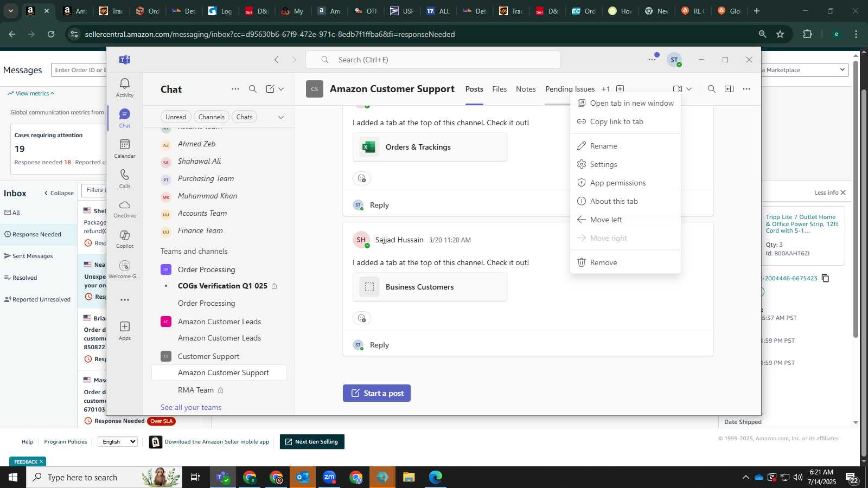Click Less info in Seller Central

[x=830, y=192]
